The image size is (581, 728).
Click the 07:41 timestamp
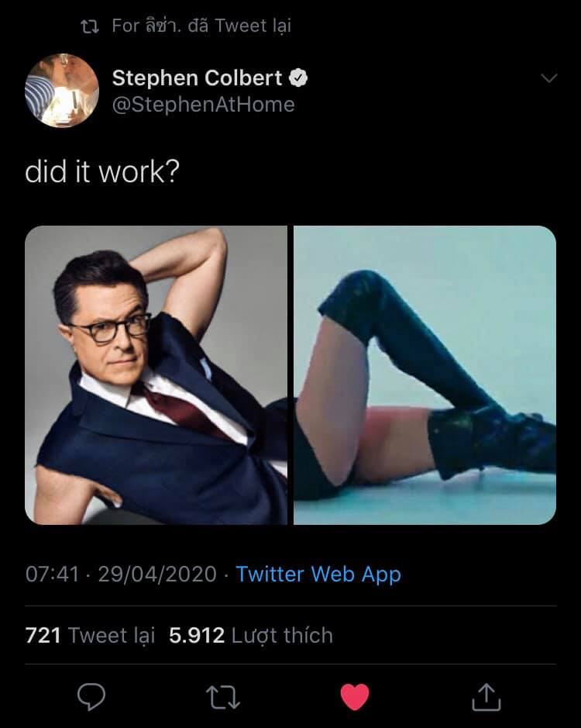52,574
